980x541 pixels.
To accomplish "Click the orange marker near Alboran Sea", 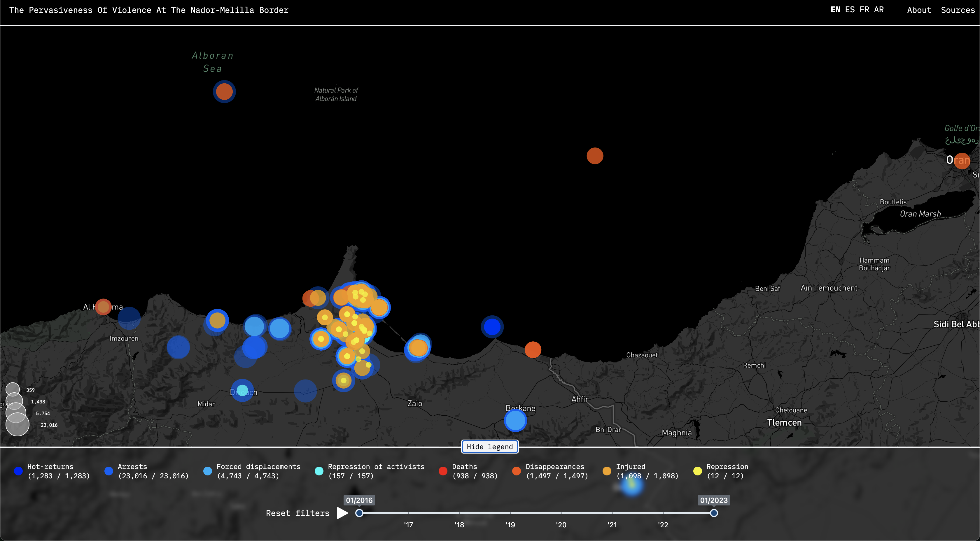I will click(224, 92).
